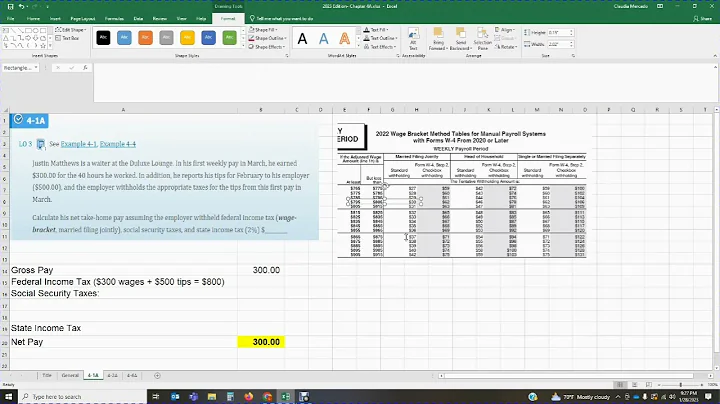Screen dimensions: 720x404
Task: Click the Insert Function fx icon
Action: coord(85,67)
